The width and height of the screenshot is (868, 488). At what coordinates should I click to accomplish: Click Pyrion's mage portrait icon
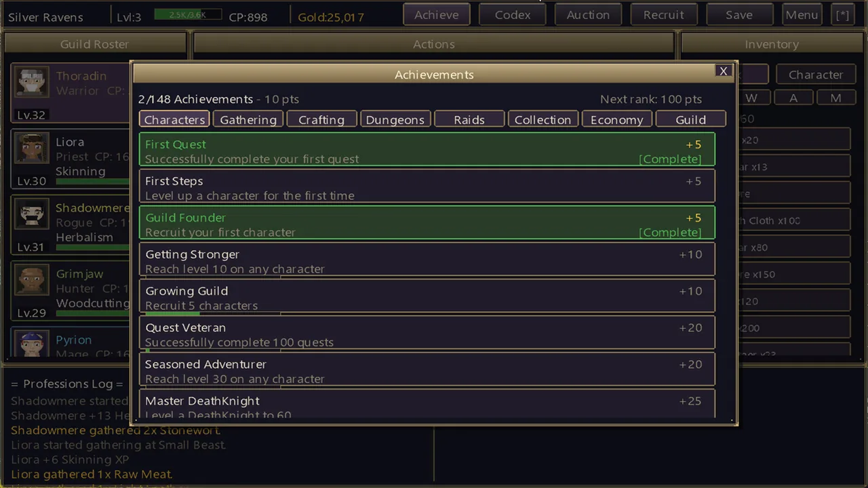(x=33, y=344)
